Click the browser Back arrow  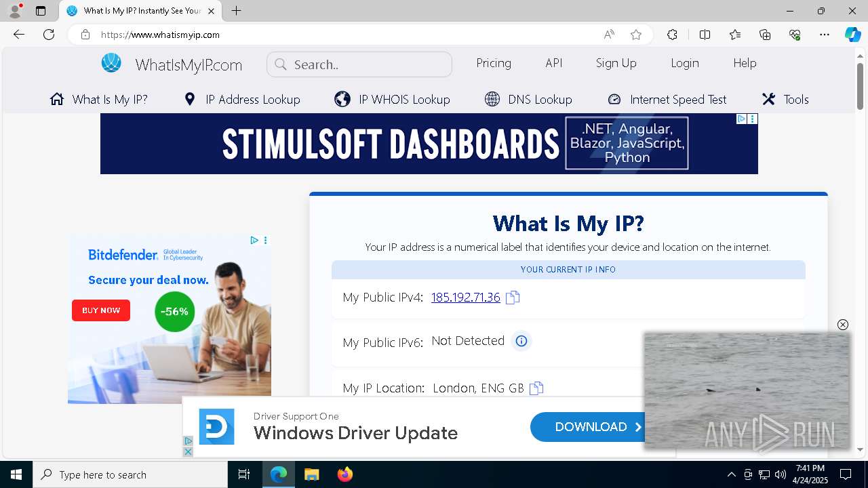click(x=19, y=35)
